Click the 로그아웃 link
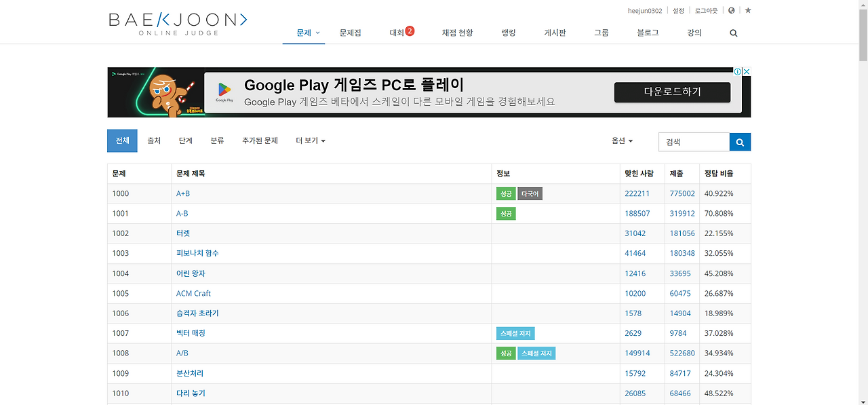The image size is (868, 405). coord(705,9)
